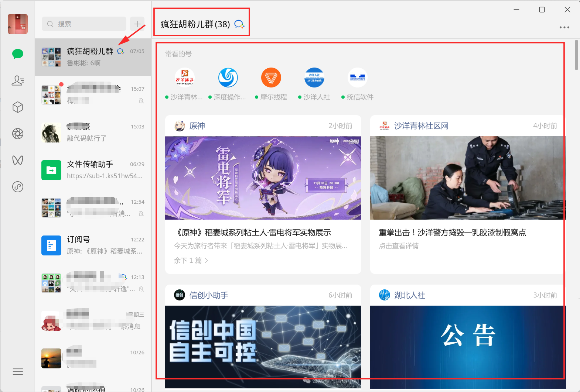Open the 疯狂胡粉儿群 chat

[93, 57]
